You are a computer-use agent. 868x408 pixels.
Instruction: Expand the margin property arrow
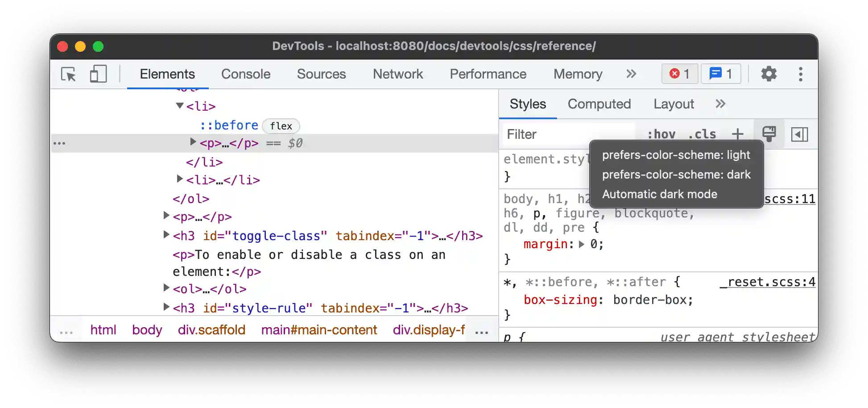click(x=581, y=244)
